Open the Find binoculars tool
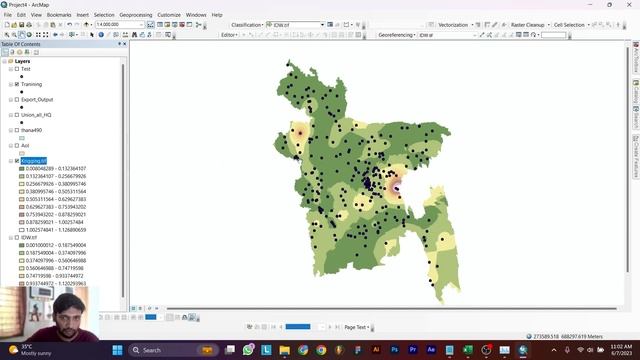This screenshot has height=360, width=640. [134, 35]
